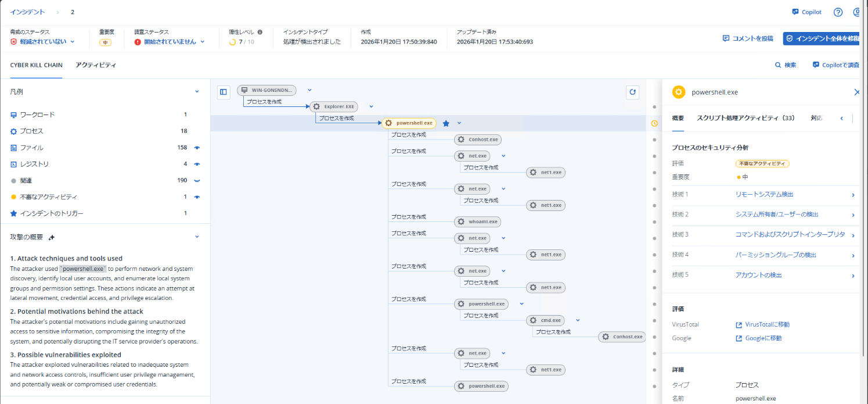Toggle visibility of レジストリ in legend

coord(197,164)
